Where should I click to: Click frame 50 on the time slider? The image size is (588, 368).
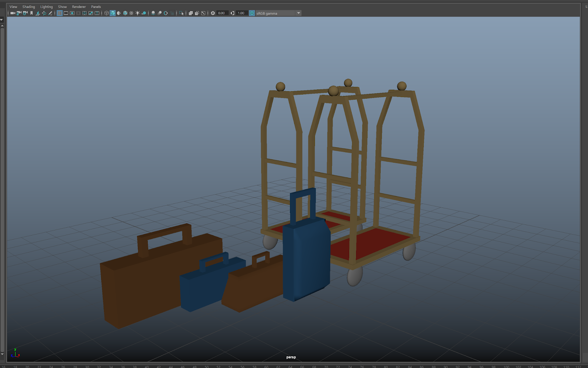207,367
